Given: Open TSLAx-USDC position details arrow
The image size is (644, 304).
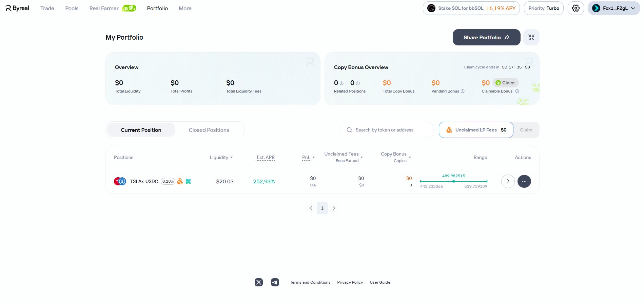Looking at the screenshot, I should click(x=508, y=181).
